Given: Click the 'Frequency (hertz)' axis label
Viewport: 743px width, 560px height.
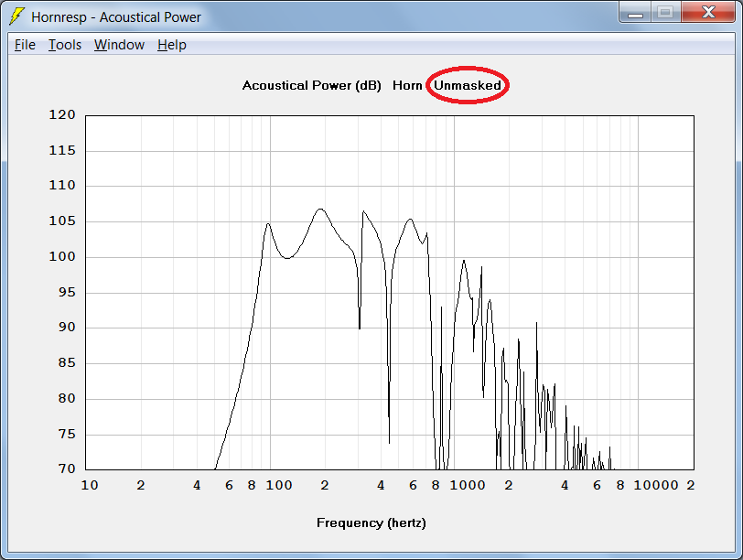Looking at the screenshot, I should point(371,522).
